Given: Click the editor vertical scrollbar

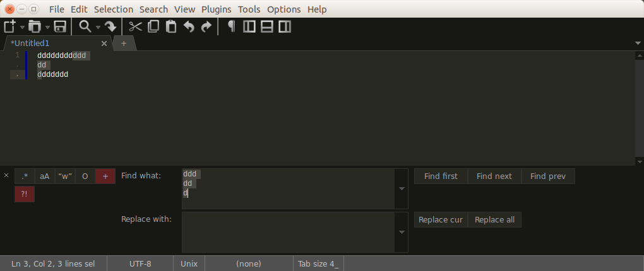Looking at the screenshot, I should [638, 107].
